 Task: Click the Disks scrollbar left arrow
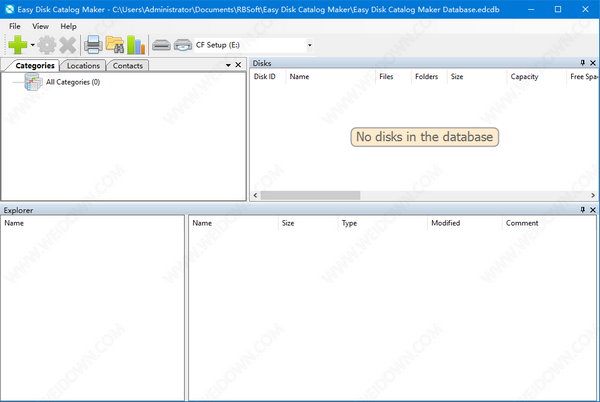(255, 195)
